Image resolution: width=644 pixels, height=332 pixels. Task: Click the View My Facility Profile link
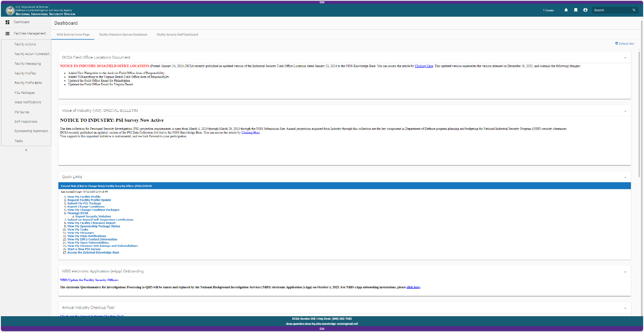click(x=84, y=197)
